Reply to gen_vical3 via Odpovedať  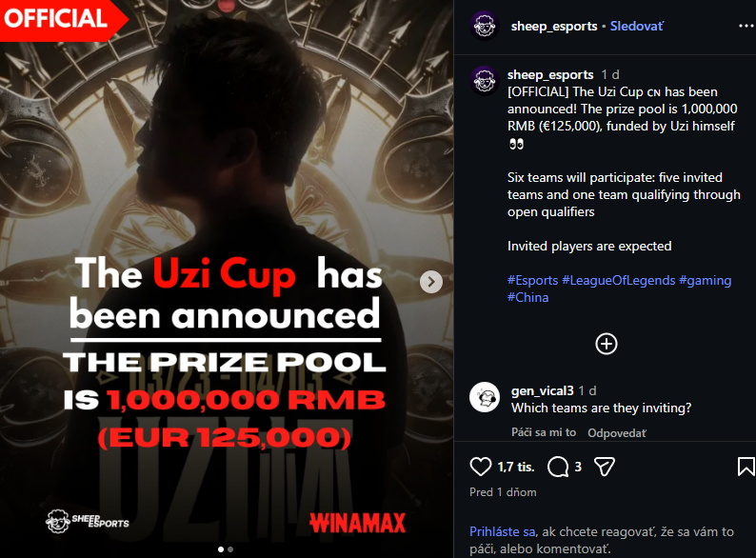coord(617,433)
